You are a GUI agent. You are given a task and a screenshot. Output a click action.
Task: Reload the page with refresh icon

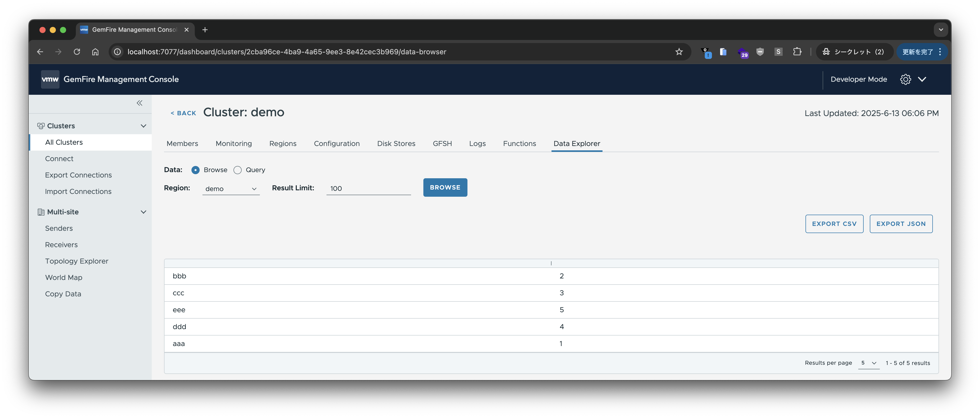[x=77, y=52]
